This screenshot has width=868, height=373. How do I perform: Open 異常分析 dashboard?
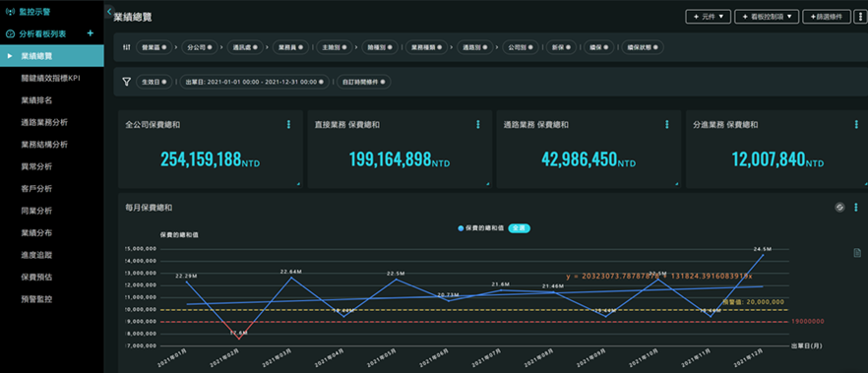pos(36,166)
